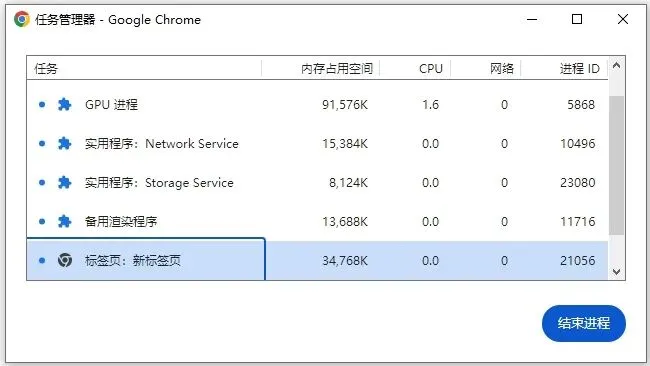Image resolution: width=650 pixels, height=366 pixels.
Task: Select the GPU 进程 task row
Action: 318,104
